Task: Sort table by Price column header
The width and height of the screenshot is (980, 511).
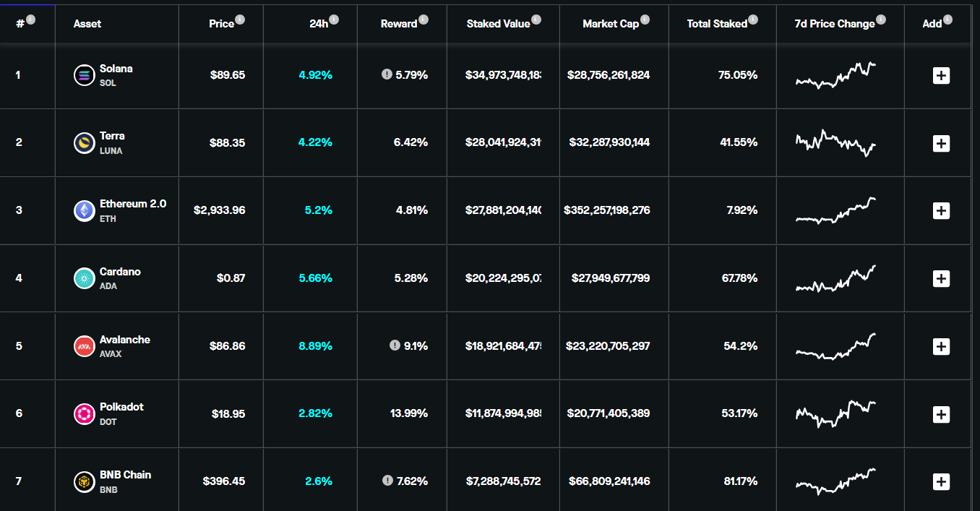Action: point(222,24)
